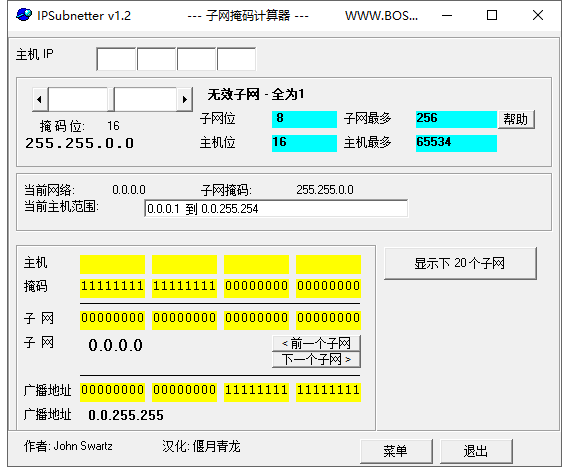
Task: Click the 子网掩码 value 255.255.0.0
Action: click(325, 189)
